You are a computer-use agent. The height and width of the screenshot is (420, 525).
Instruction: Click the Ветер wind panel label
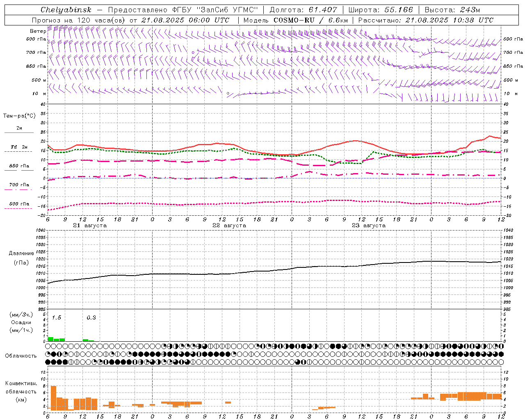(x=38, y=31)
